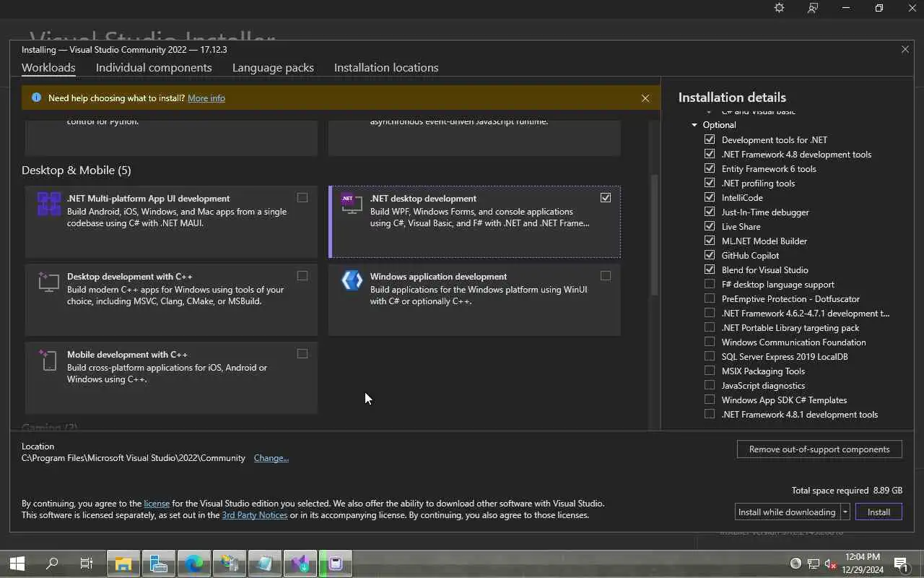This screenshot has width=924, height=578.
Task: Open the More info link
Action: click(206, 98)
